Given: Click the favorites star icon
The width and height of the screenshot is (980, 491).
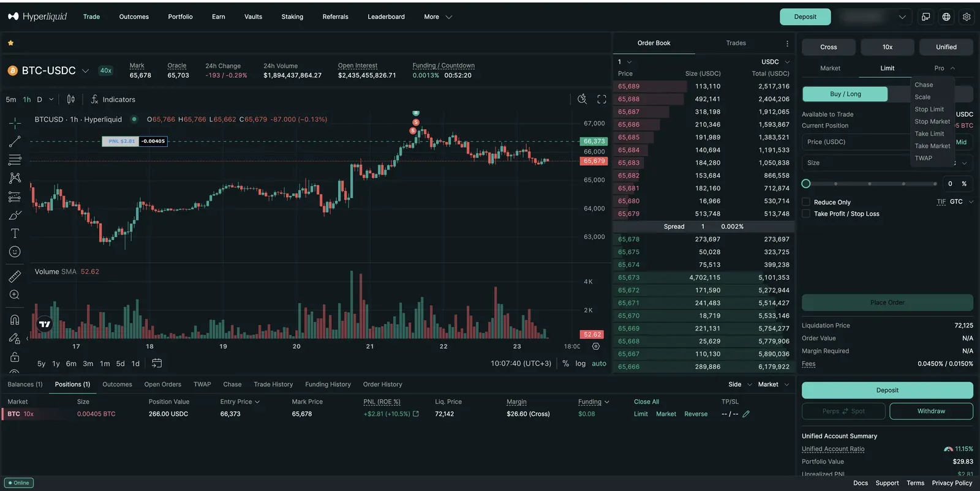Looking at the screenshot, I should point(10,43).
